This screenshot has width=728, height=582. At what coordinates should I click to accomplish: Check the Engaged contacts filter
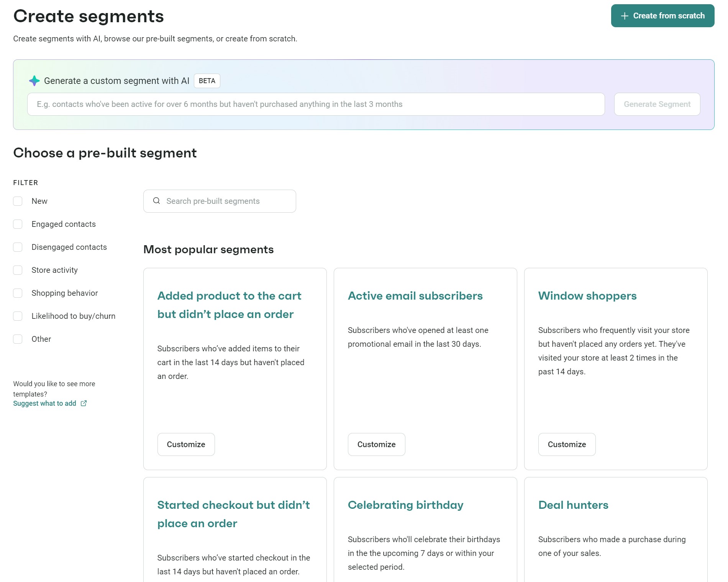[x=18, y=224]
